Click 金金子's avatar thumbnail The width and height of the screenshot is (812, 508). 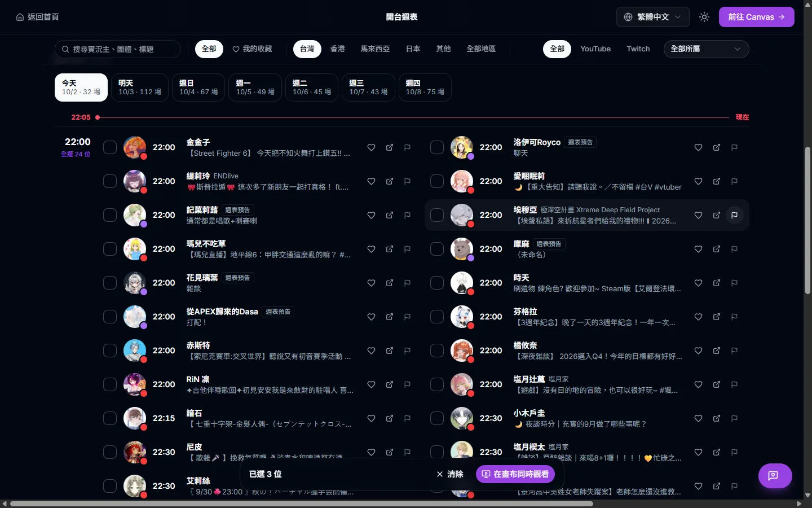[x=135, y=147]
